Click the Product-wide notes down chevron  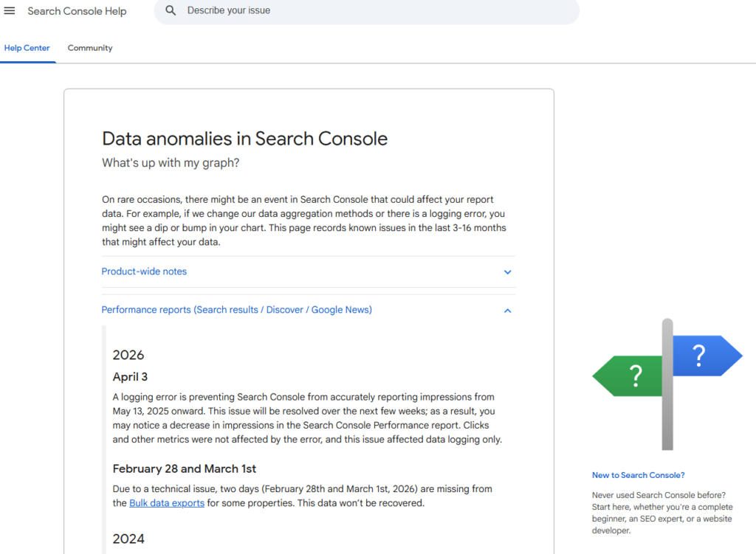click(x=507, y=272)
